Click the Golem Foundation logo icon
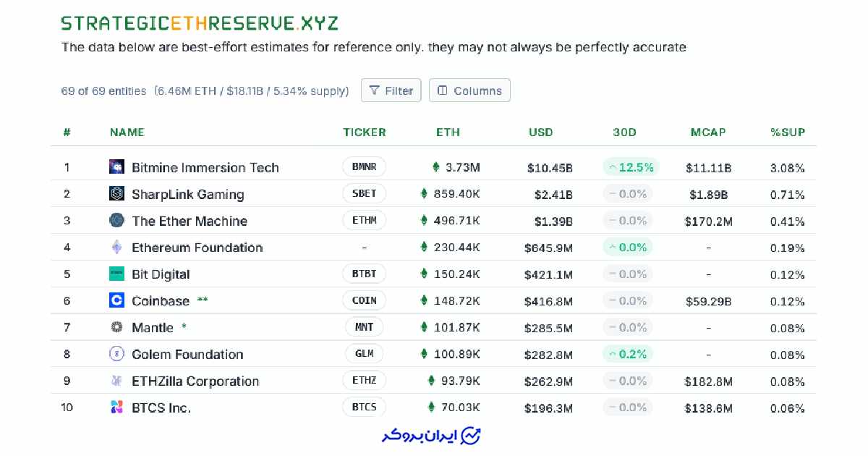Viewport: 868px width, 456px height. click(x=116, y=354)
